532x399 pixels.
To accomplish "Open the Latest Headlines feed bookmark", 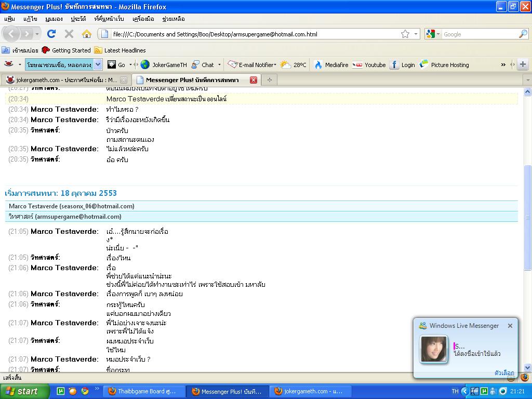I will tap(120, 50).
